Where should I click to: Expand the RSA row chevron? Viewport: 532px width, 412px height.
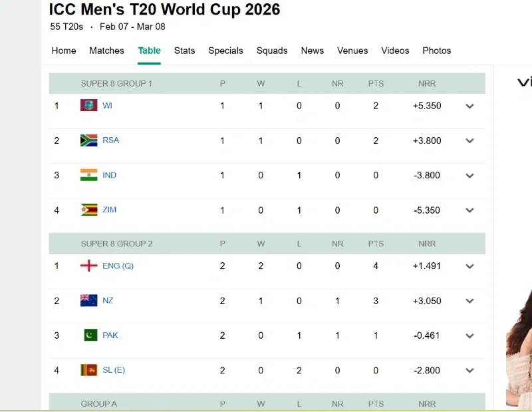[469, 140]
